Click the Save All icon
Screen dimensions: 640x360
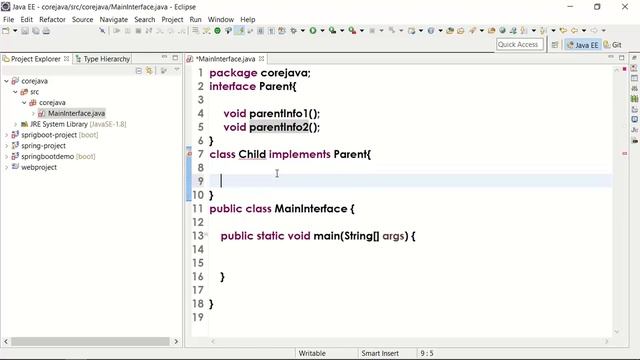[x=36, y=31]
